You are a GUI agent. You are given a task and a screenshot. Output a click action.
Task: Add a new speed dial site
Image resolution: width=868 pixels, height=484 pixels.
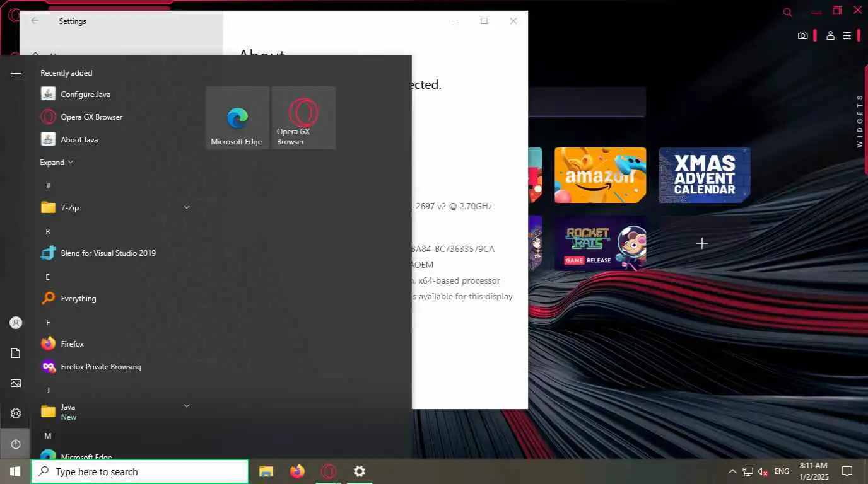[x=702, y=243]
